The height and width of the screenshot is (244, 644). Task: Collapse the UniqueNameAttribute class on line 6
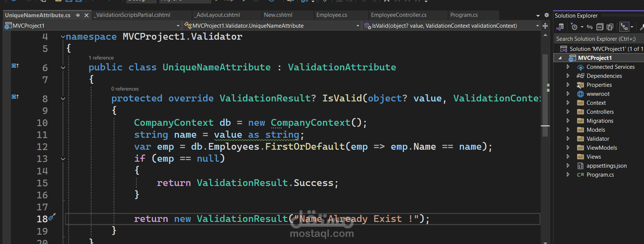click(x=63, y=68)
